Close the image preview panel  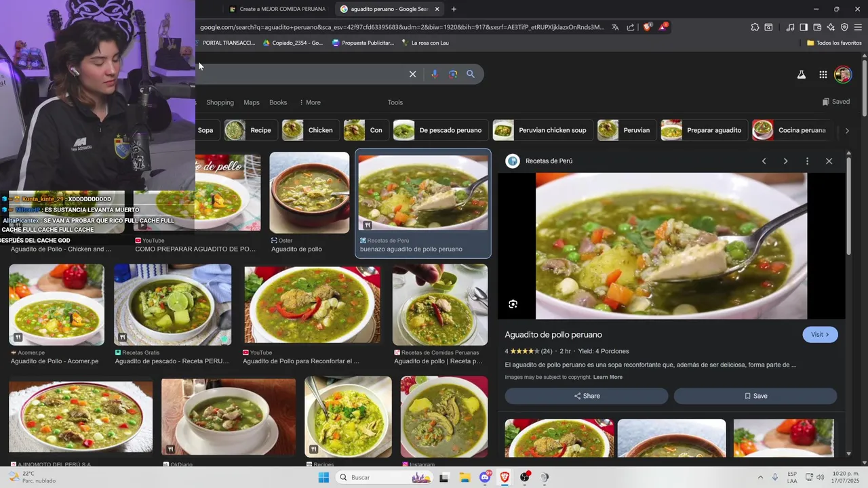coord(829,161)
